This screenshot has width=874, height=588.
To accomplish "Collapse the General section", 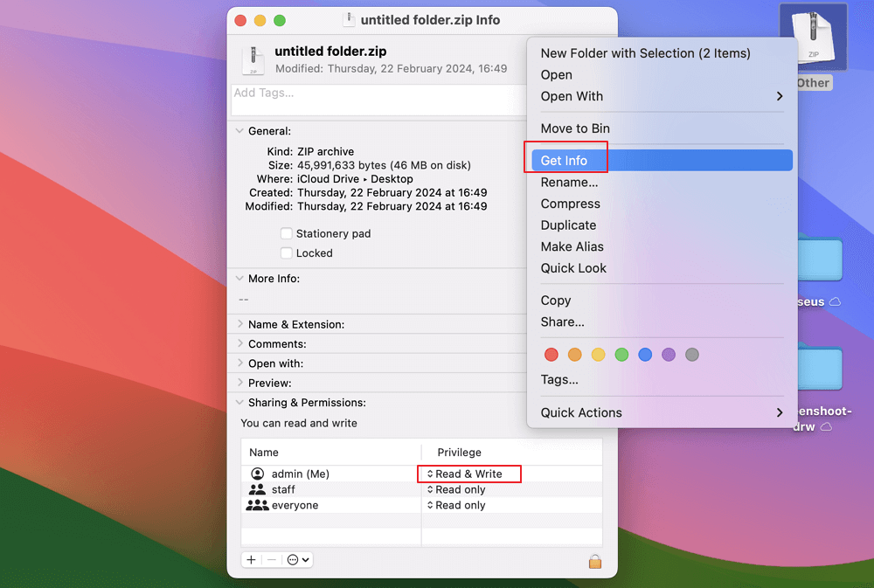I will (x=239, y=131).
